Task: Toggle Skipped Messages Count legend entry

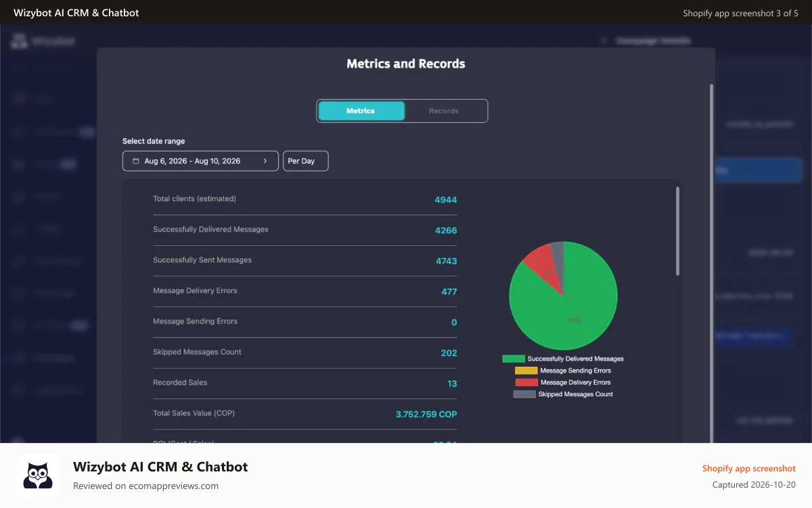Action: coord(563,394)
